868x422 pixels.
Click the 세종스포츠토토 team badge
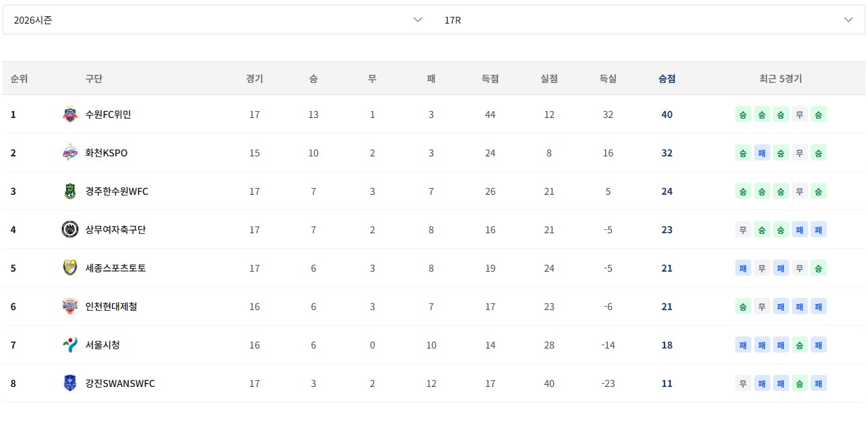coord(70,268)
